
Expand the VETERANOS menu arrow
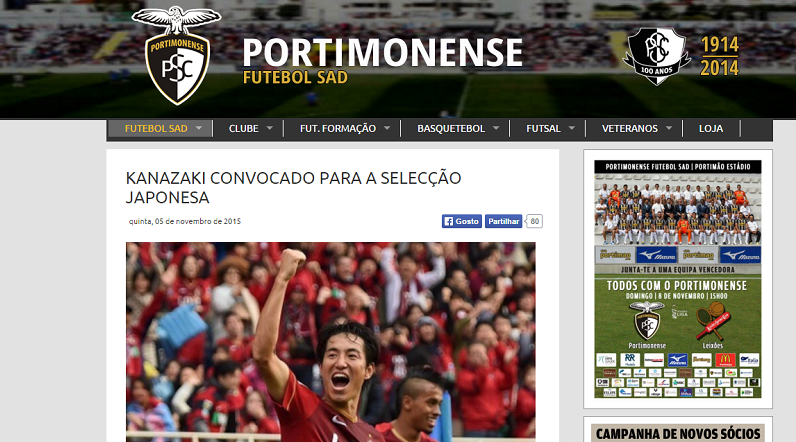coord(669,128)
